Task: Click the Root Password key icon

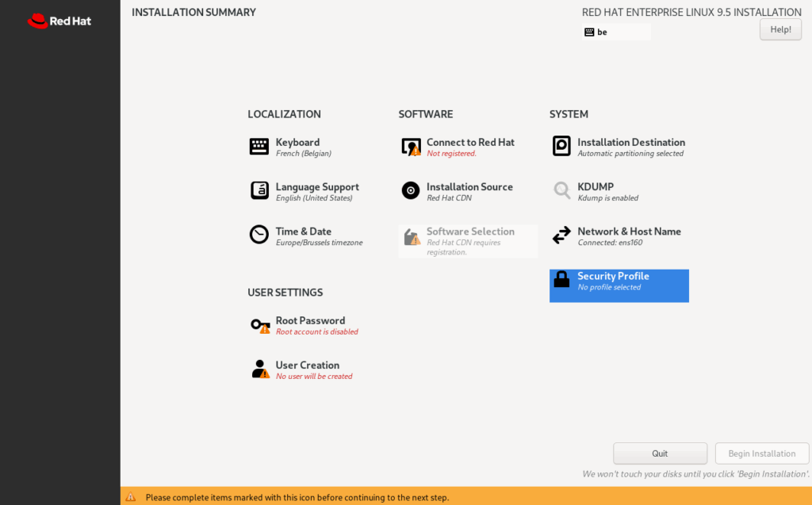Action: tap(259, 325)
